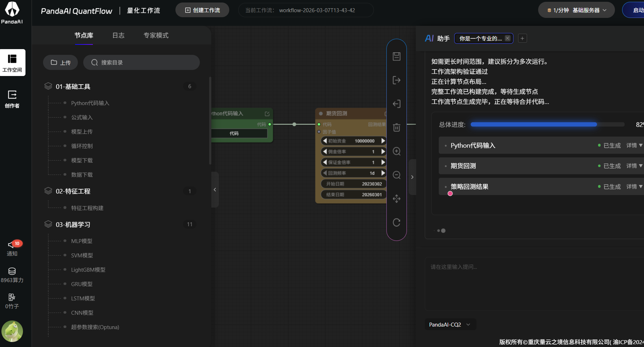Click the import workflow arrow-in icon

tap(396, 104)
